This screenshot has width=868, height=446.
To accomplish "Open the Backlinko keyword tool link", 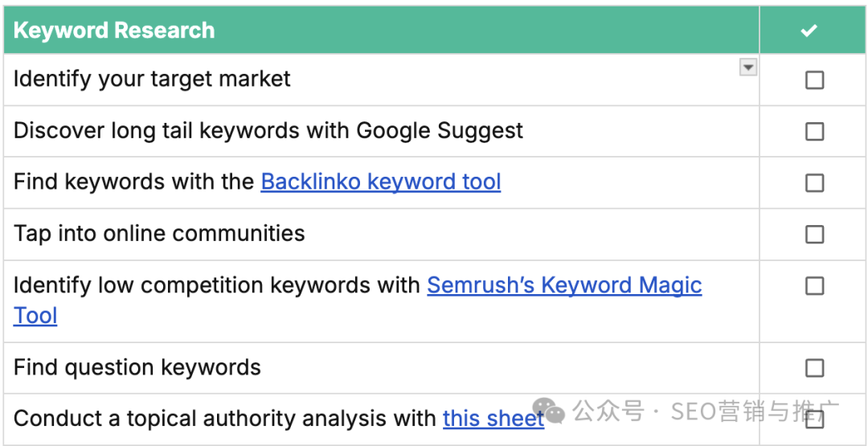I will [x=381, y=182].
